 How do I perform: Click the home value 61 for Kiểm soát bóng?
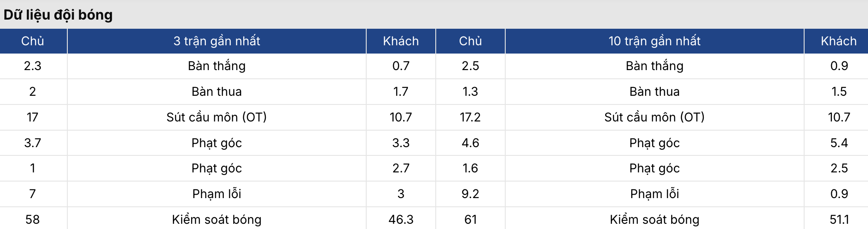coord(470,219)
